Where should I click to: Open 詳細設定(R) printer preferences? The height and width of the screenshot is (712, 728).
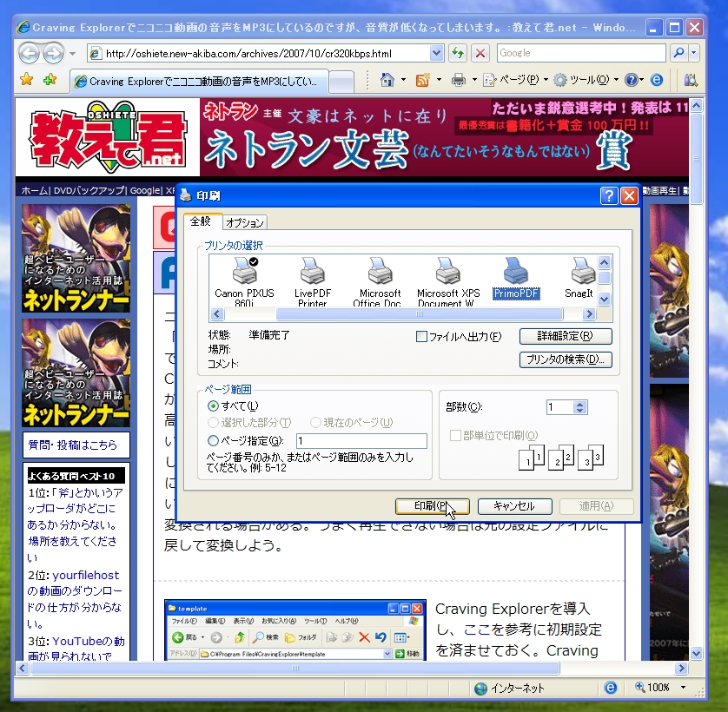[566, 336]
